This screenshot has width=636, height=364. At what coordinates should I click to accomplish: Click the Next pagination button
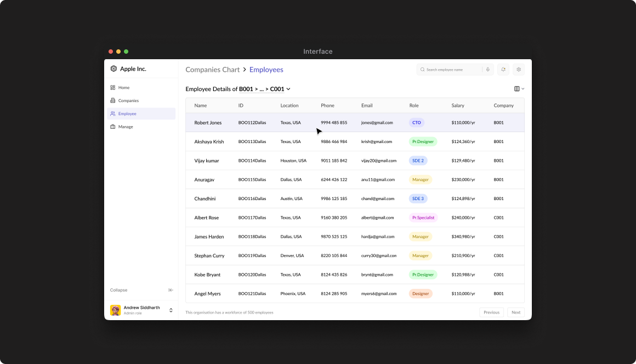(515, 312)
